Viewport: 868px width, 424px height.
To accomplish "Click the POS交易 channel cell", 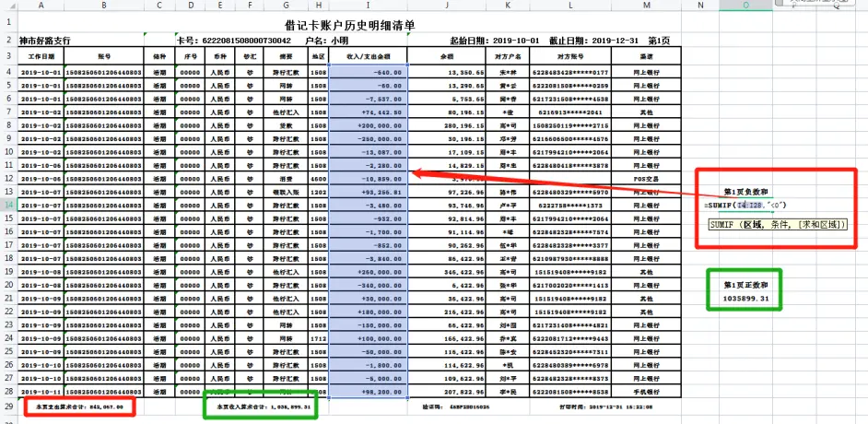I will pyautogui.click(x=646, y=178).
